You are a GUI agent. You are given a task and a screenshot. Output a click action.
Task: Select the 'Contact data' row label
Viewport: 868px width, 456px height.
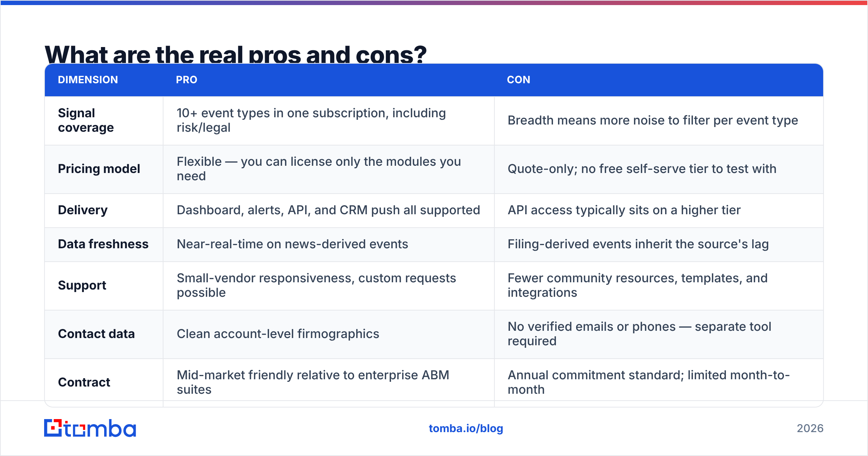coord(96,334)
